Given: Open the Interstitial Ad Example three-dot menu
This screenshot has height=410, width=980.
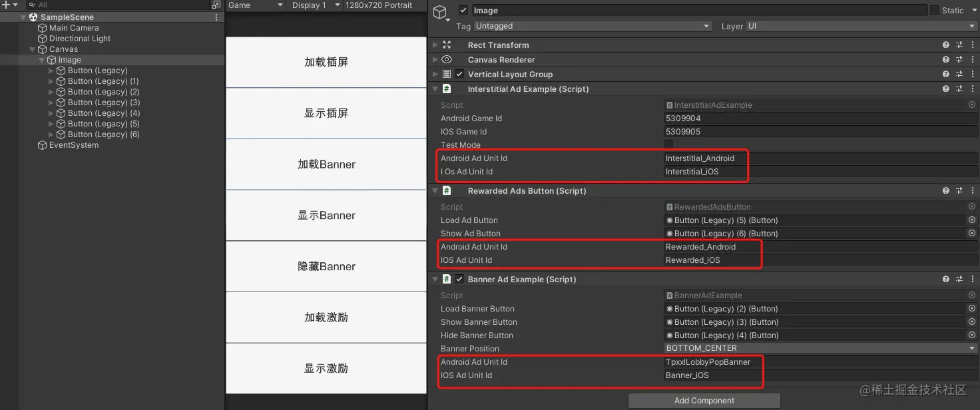Looking at the screenshot, I should 973,89.
